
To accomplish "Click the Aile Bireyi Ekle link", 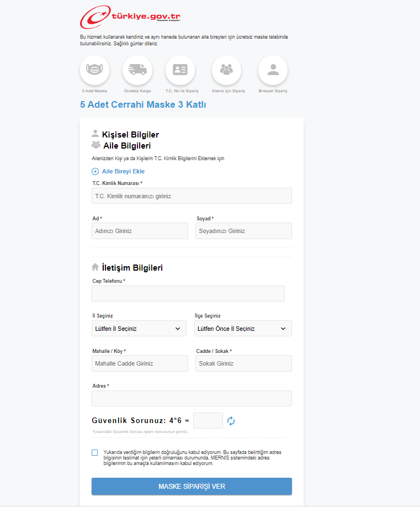I will pos(123,171).
